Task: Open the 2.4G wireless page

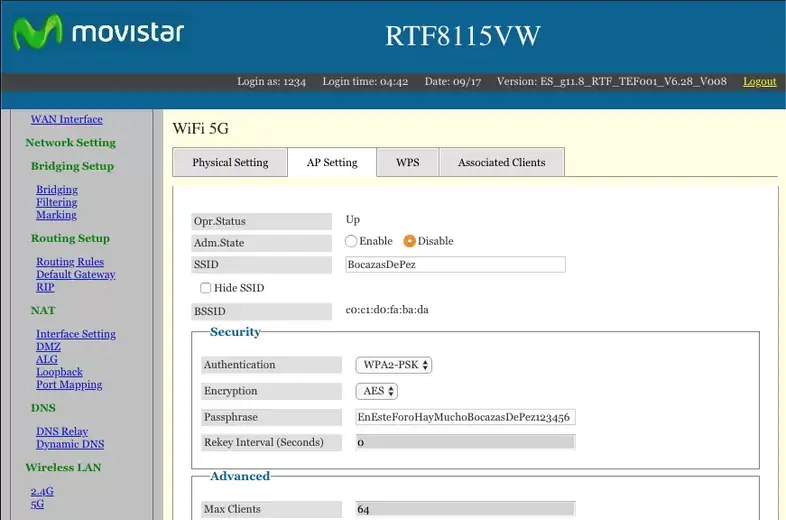Action: [42, 491]
